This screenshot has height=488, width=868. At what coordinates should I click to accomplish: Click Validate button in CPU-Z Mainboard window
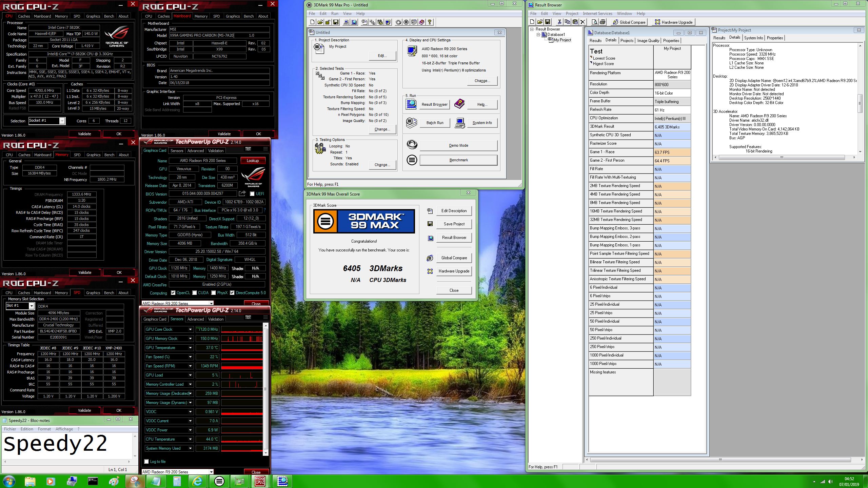pos(224,134)
